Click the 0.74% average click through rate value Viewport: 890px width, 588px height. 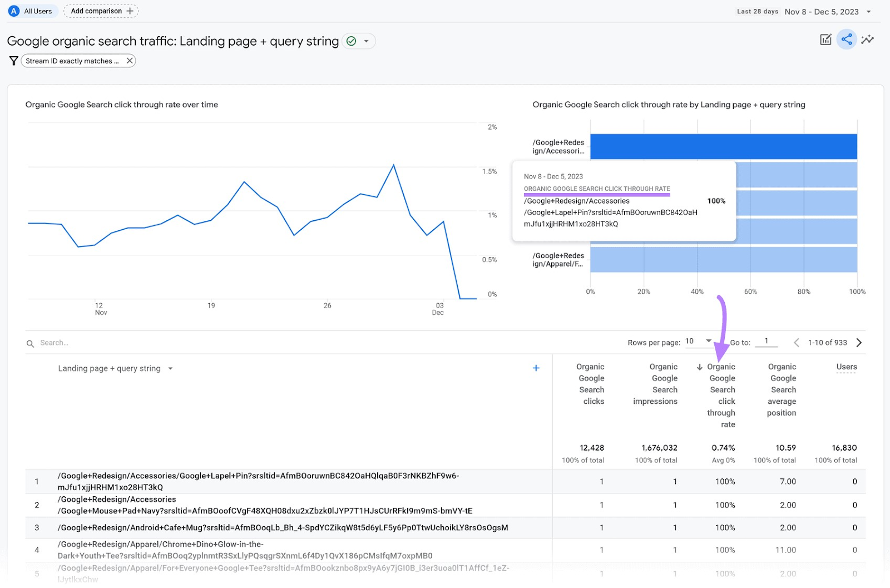coord(723,448)
